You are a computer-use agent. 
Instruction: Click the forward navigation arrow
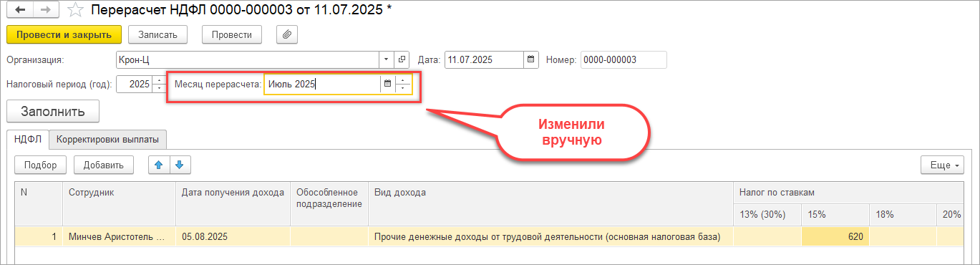46,11
